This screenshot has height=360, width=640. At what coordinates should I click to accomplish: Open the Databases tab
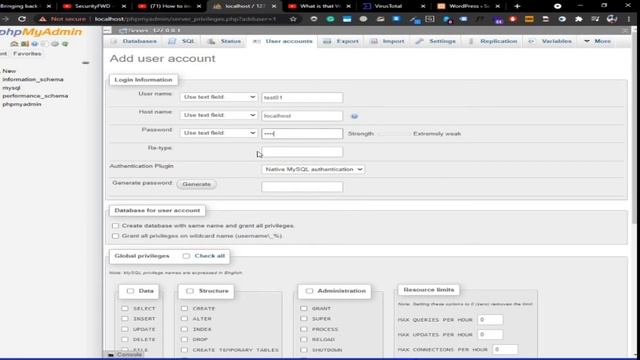coord(134,41)
